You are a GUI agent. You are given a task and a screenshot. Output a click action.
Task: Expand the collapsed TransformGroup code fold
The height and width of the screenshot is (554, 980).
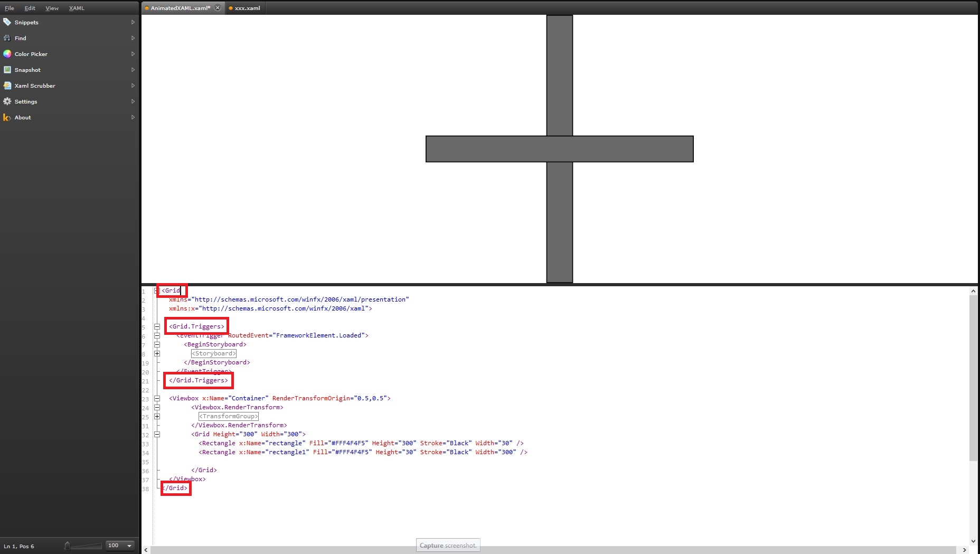click(158, 416)
